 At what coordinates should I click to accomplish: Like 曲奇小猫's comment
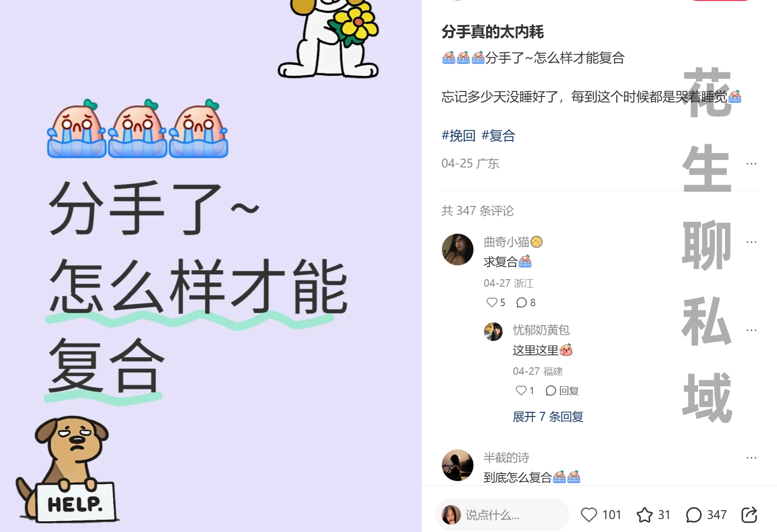coord(492,302)
